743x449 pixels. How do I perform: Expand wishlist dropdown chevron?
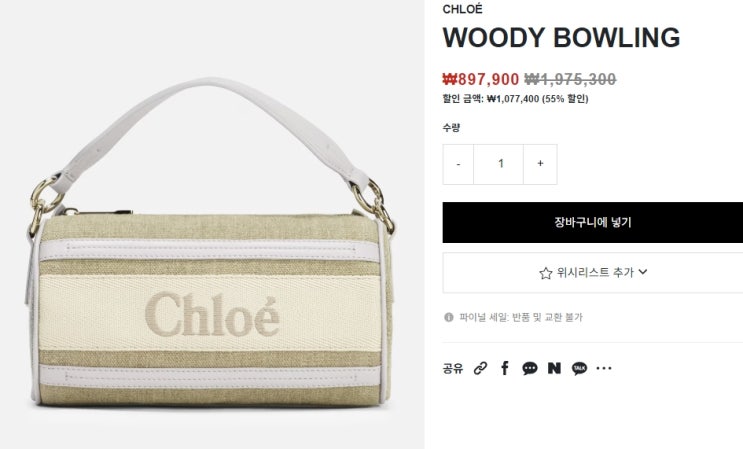tap(643, 272)
